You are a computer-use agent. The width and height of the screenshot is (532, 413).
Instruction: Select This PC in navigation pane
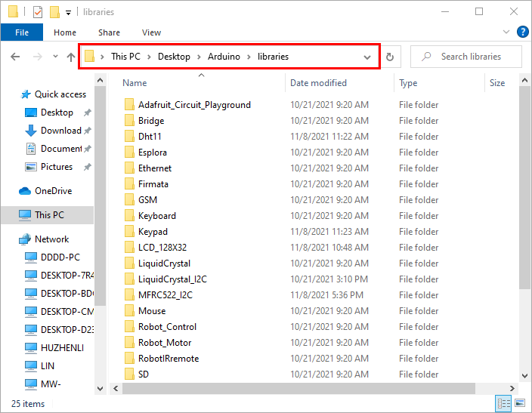pyautogui.click(x=48, y=215)
